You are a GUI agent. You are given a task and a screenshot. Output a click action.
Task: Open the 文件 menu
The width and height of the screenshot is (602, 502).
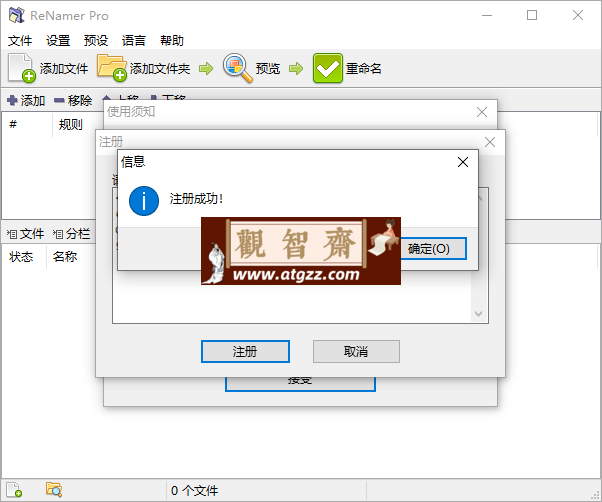pos(20,40)
